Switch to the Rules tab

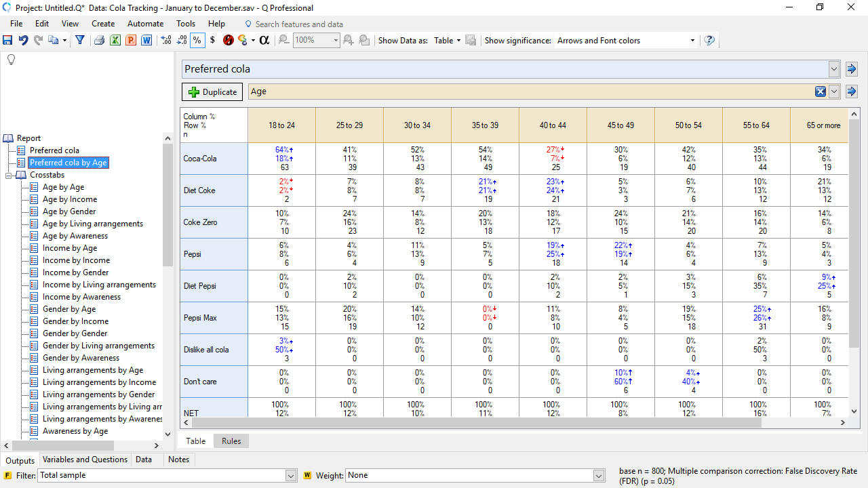pos(231,441)
